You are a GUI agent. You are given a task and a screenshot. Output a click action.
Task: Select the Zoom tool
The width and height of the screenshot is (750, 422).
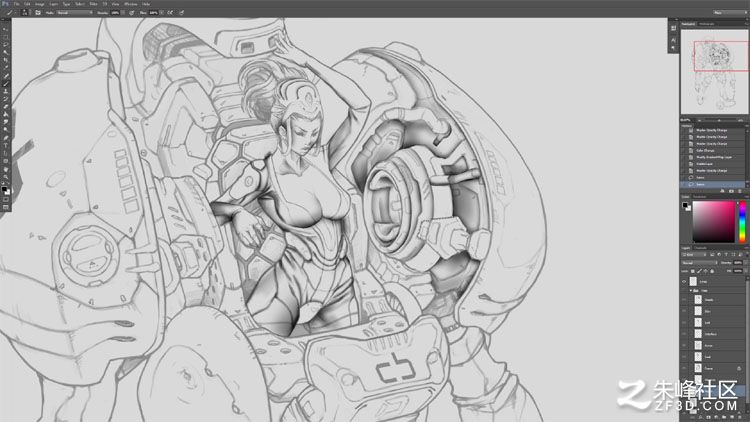coord(6,177)
